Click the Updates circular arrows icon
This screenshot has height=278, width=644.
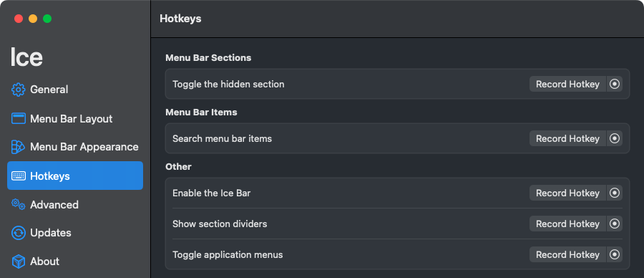coord(19,233)
